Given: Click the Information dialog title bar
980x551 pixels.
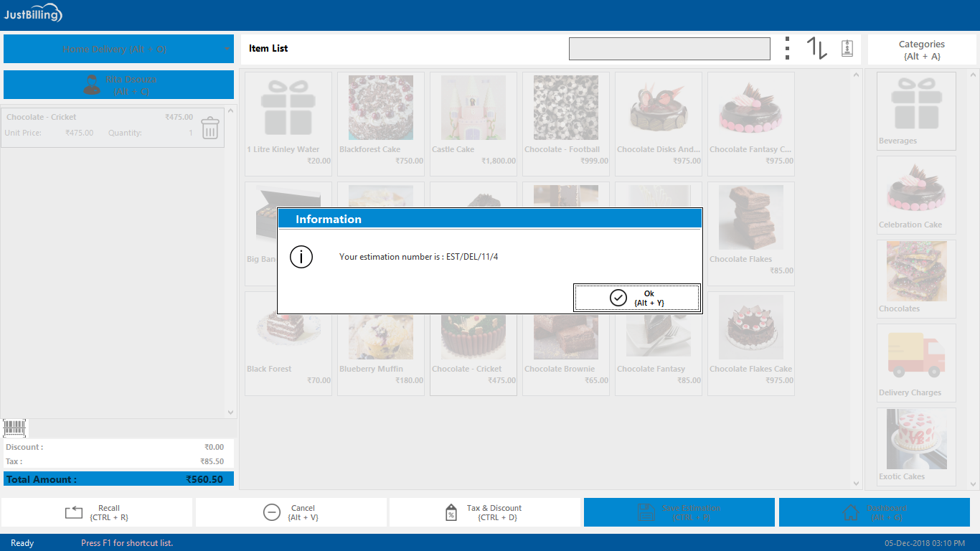Looking at the screenshot, I should point(489,219).
